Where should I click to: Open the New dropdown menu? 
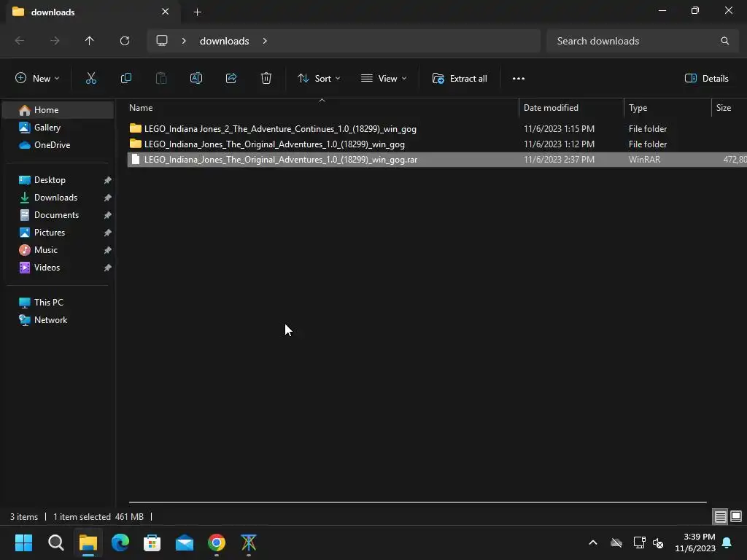37,79
